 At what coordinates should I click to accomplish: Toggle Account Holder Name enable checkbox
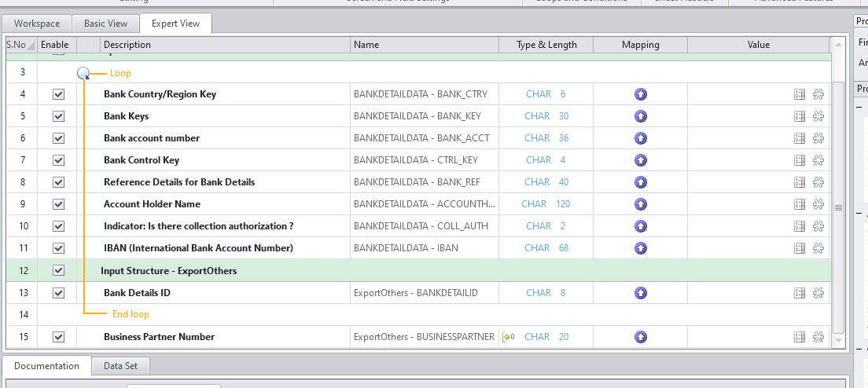pos(58,204)
